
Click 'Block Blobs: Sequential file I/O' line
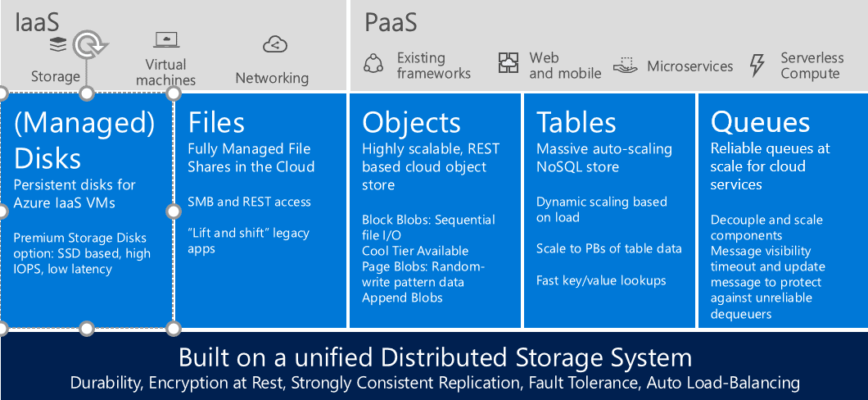(428, 228)
